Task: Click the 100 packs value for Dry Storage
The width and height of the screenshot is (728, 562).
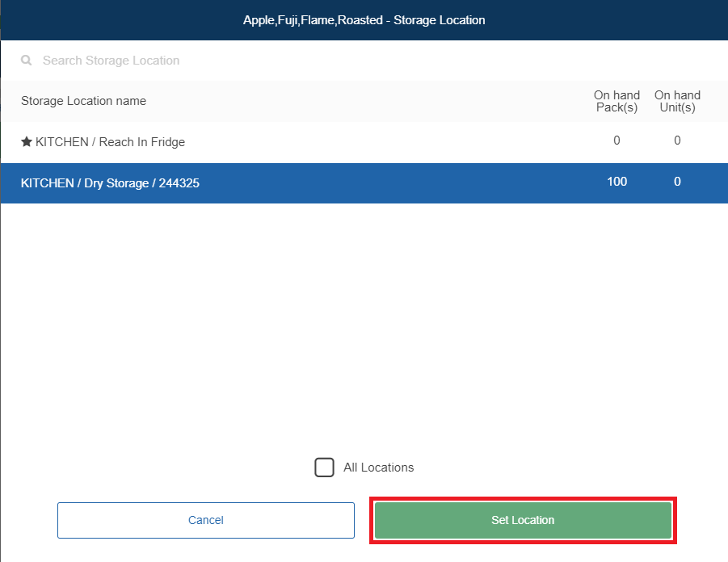Action: pos(616,182)
